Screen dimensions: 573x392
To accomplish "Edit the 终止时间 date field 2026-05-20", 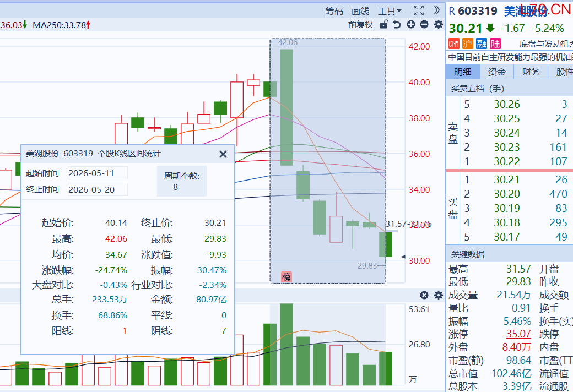I will [98, 189].
